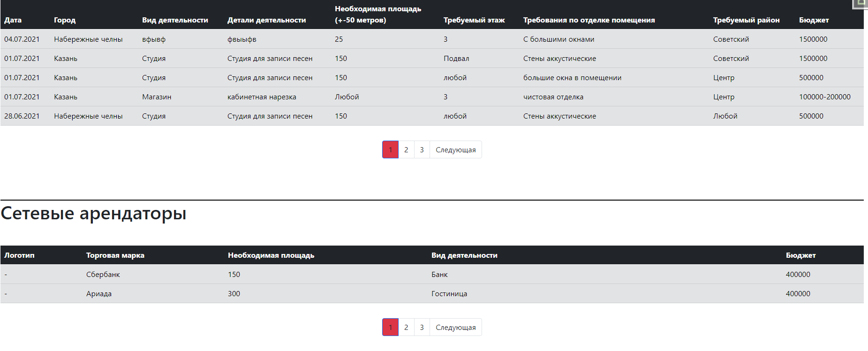Select the Подвал floor cell
868x351 pixels.
[x=456, y=59]
